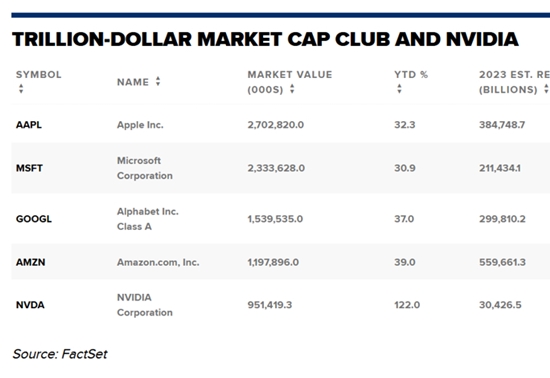Open the NVDA ticker symbol

(x=30, y=305)
